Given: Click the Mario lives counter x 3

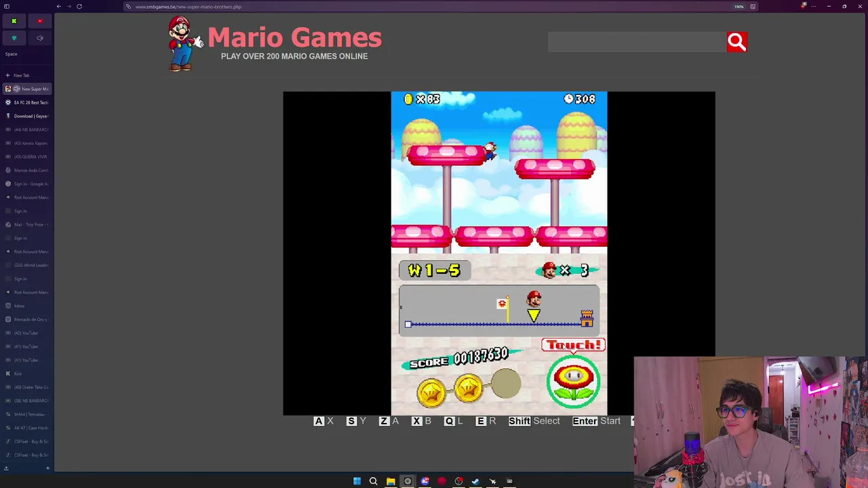Looking at the screenshot, I should coord(566,271).
